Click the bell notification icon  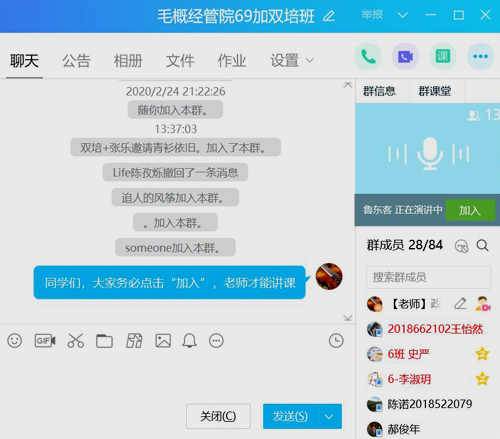189,341
